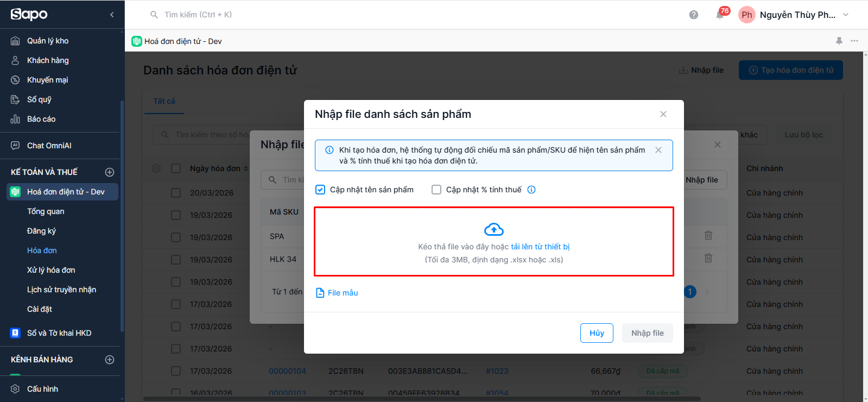
Task: Add app to KẾ TOÁN VÀ THUẾ section
Action: pyautogui.click(x=110, y=172)
